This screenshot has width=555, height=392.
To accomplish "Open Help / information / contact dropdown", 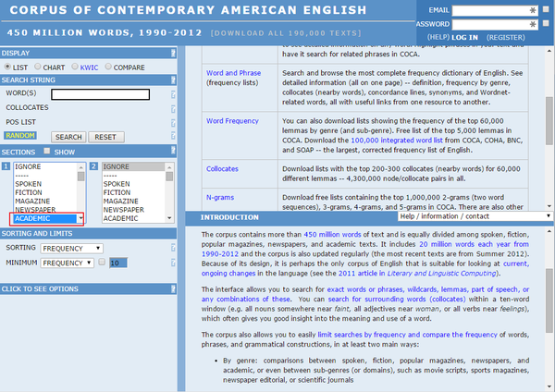I will coord(475,216).
